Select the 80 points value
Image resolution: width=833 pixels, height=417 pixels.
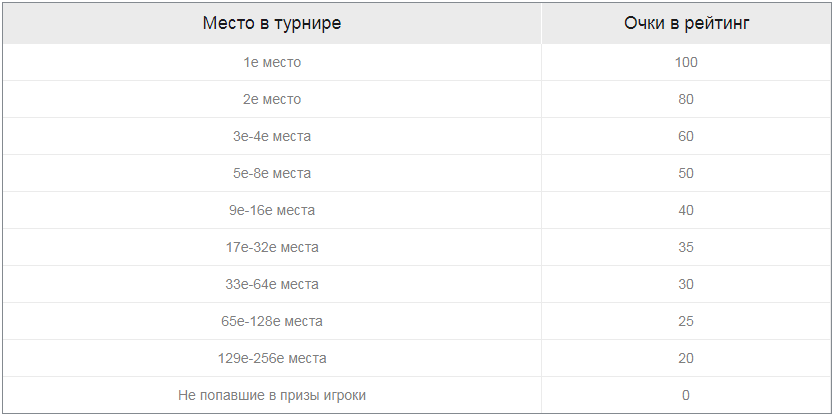[x=686, y=99]
